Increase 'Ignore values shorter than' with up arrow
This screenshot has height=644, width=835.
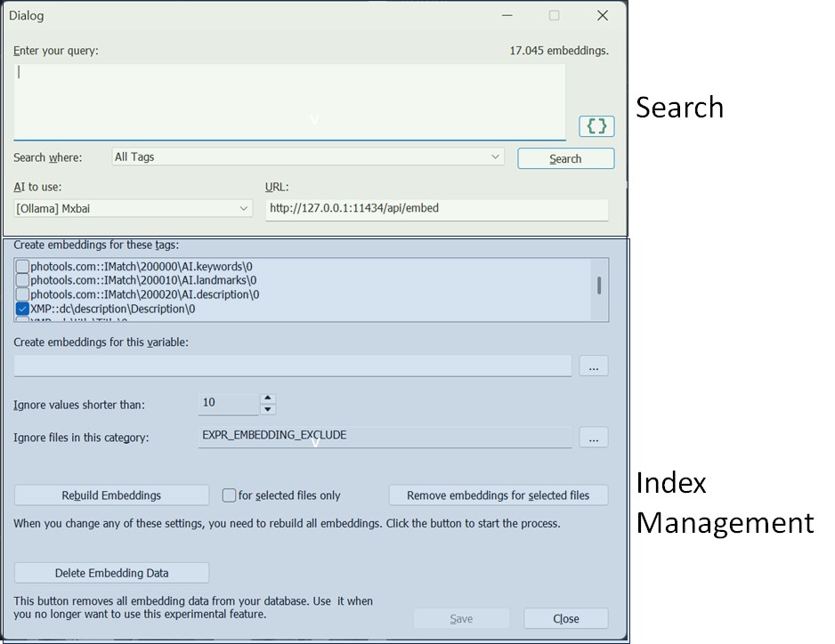pyautogui.click(x=267, y=398)
